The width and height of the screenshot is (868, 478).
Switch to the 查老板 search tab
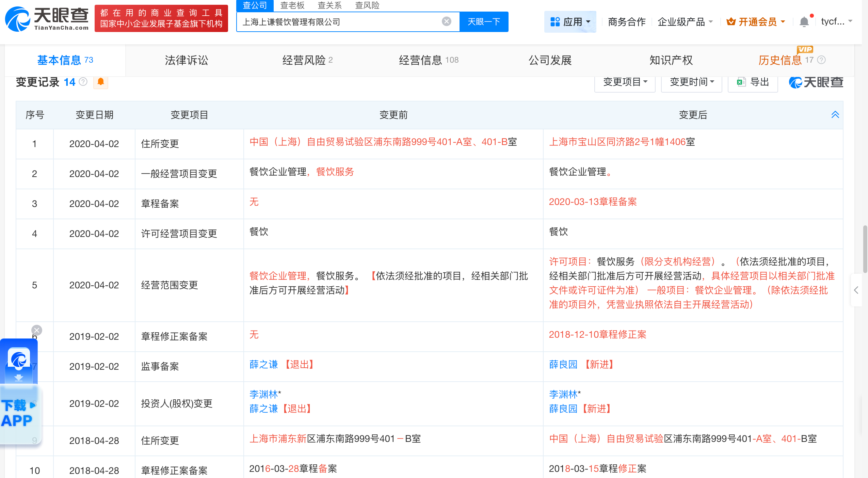click(292, 5)
